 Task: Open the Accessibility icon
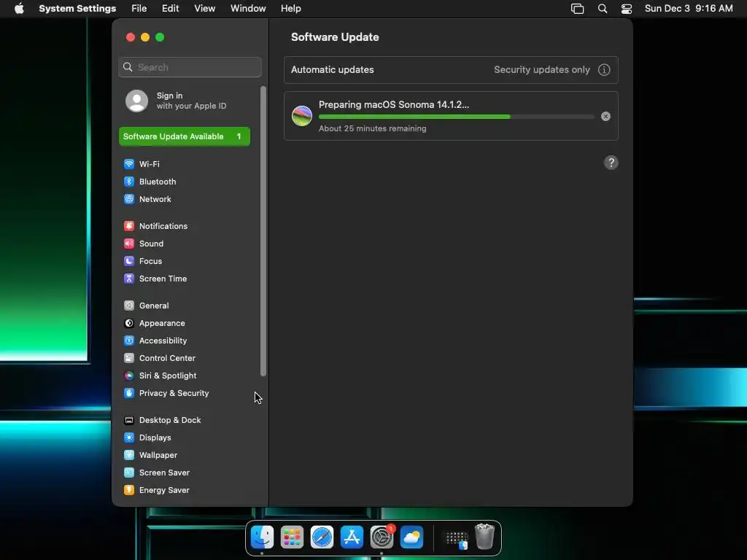pyautogui.click(x=129, y=341)
